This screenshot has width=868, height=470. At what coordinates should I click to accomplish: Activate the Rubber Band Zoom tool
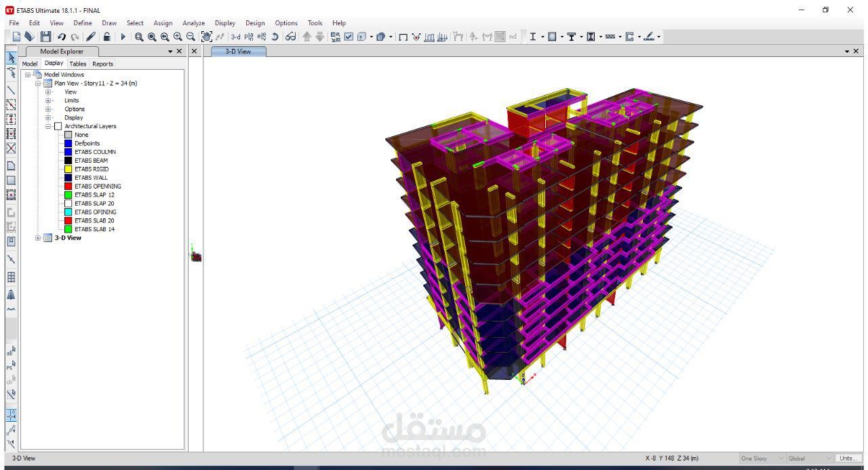(x=138, y=37)
